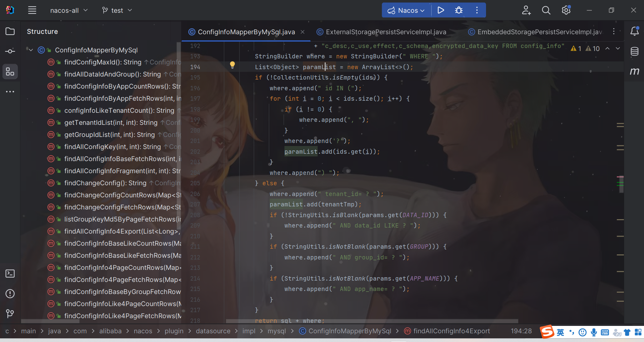
Task: Click the 10 warnings indicator
Action: (x=592, y=48)
